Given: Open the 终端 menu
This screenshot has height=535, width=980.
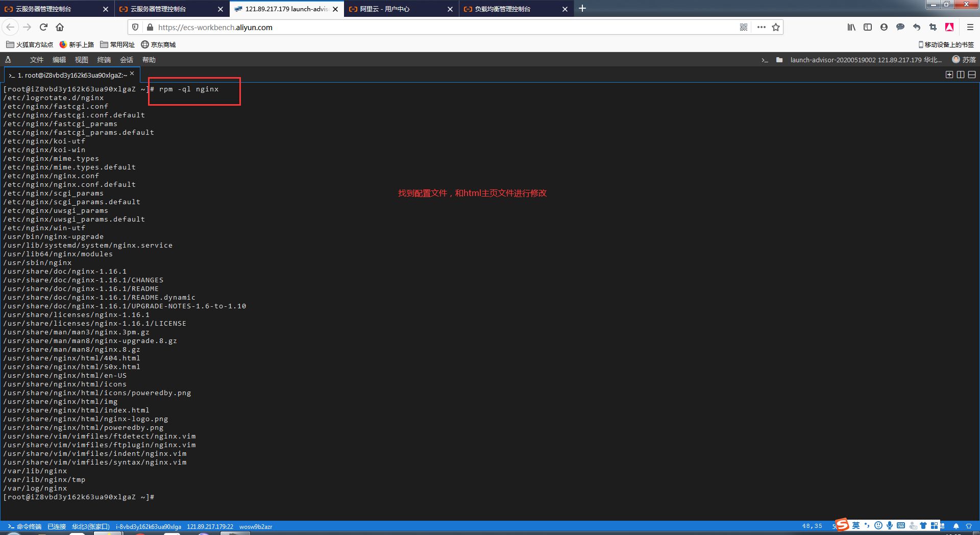Looking at the screenshot, I should coord(104,60).
